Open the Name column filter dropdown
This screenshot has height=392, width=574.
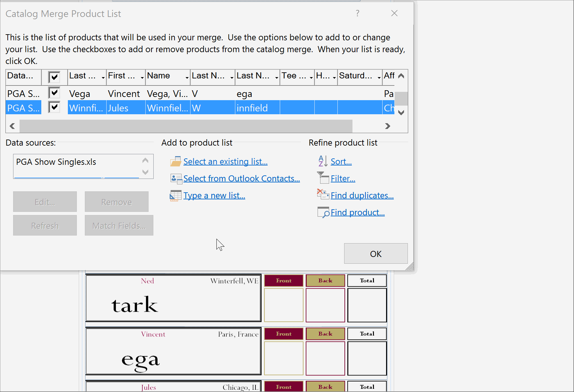(187, 77)
